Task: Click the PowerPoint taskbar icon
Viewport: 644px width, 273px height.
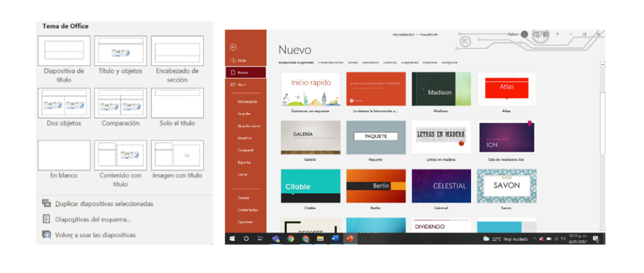Action: [x=350, y=238]
